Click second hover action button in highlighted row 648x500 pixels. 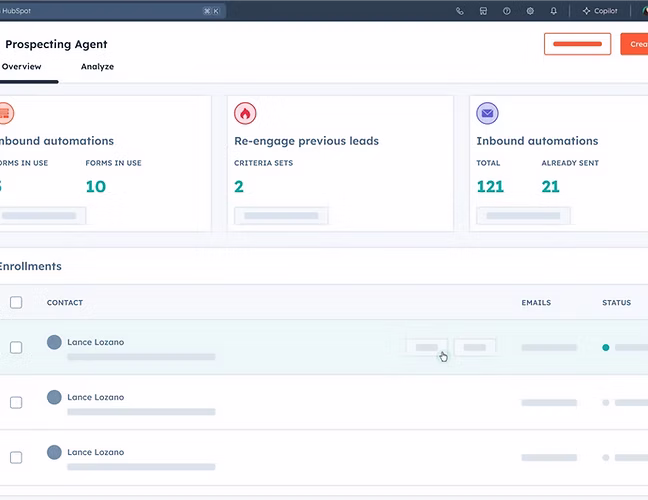(474, 348)
